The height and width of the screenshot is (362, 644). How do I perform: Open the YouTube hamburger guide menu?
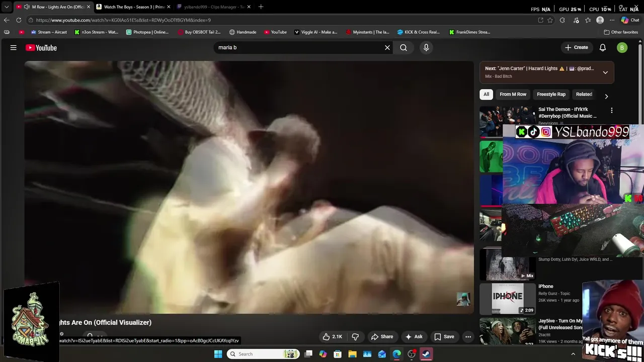coord(14,48)
